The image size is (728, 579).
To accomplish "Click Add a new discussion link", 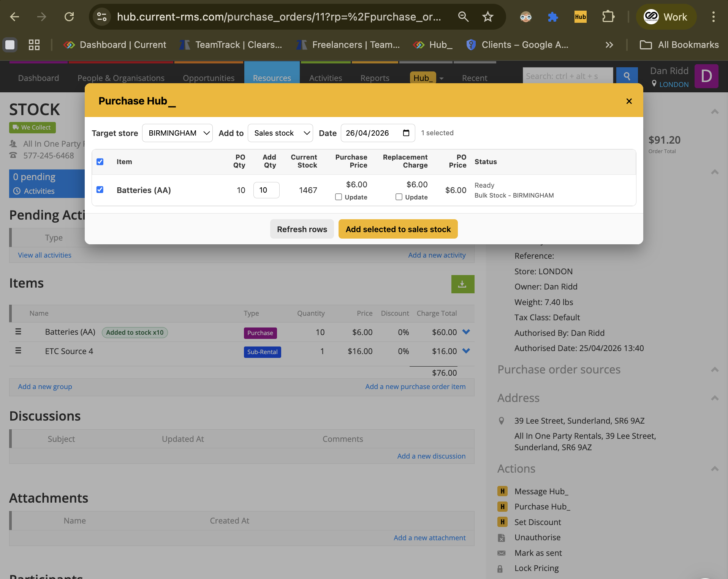I will click(x=431, y=456).
